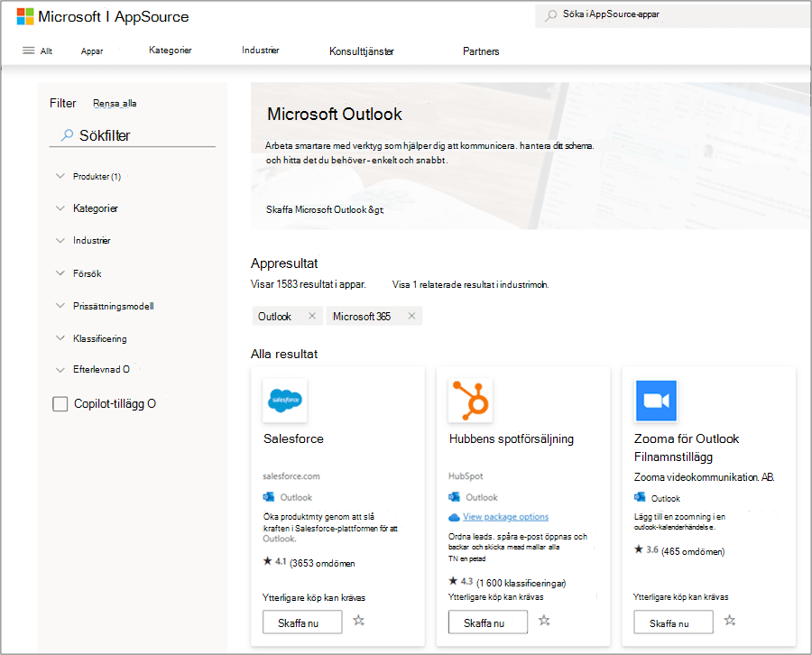This screenshot has width=812, height=655.
Task: Open the HubSpot logo thumbnail
Action: [470, 401]
